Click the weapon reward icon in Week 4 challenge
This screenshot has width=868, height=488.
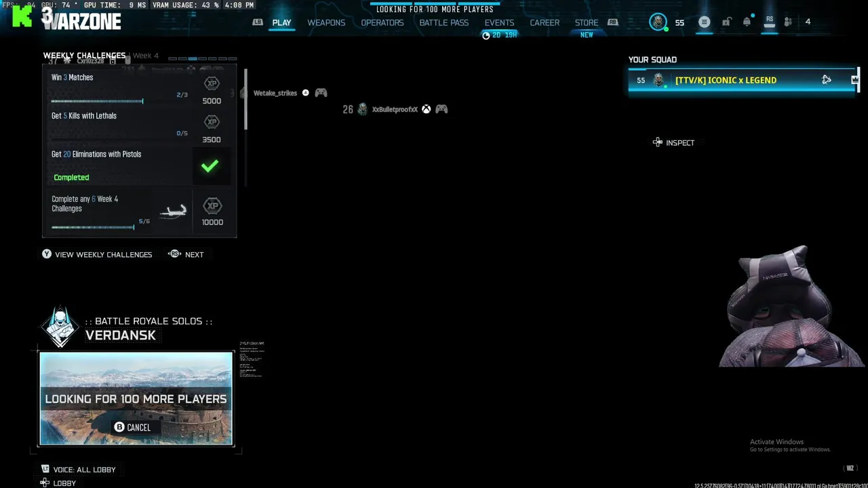(x=173, y=212)
